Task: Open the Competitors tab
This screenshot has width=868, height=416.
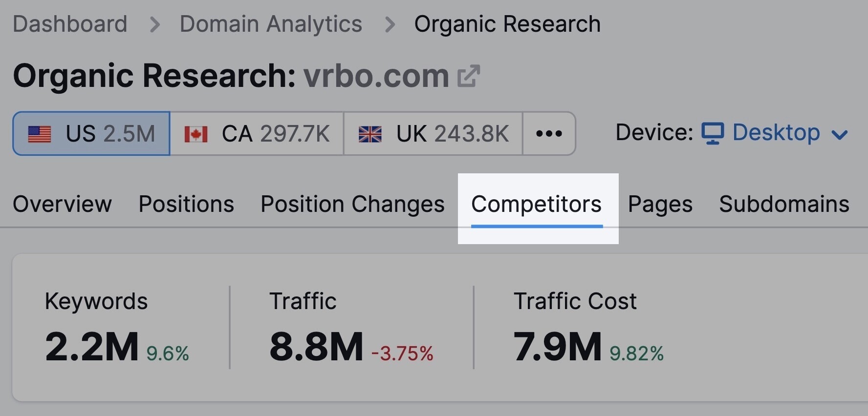Action: tap(537, 205)
